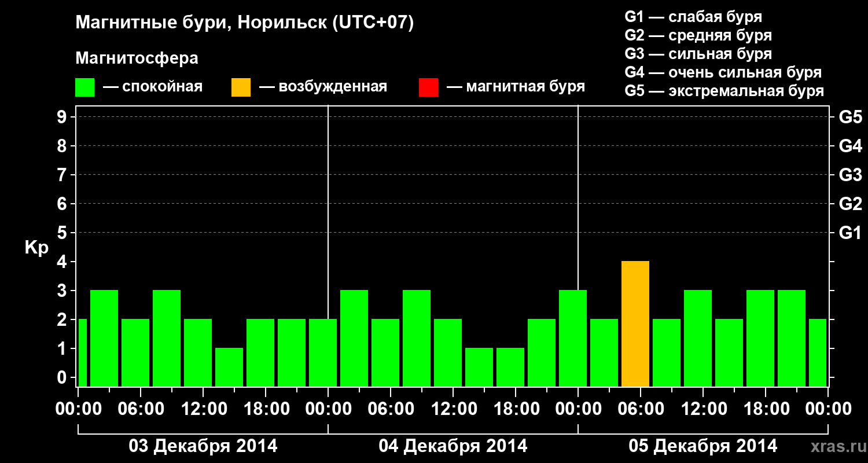Click the 'G4 — очень сильная буря' legend line
The height and width of the screenshot is (463, 868).
(x=723, y=72)
